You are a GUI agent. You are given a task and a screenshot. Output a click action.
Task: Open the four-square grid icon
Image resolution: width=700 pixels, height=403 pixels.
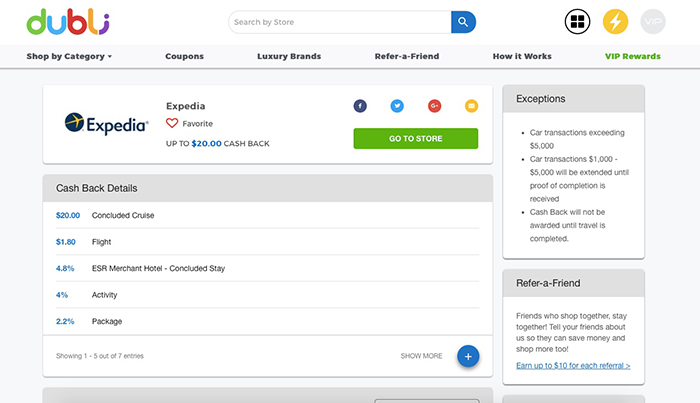577,21
